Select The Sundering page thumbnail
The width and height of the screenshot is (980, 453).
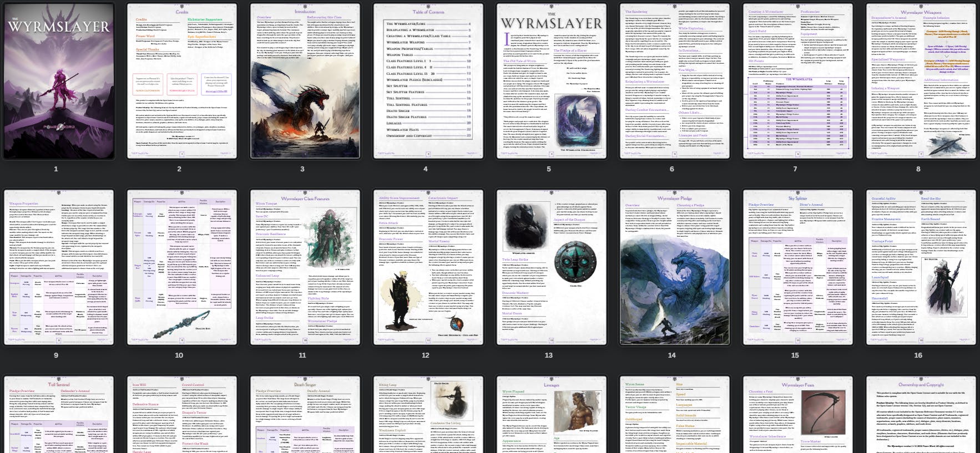click(x=675, y=81)
